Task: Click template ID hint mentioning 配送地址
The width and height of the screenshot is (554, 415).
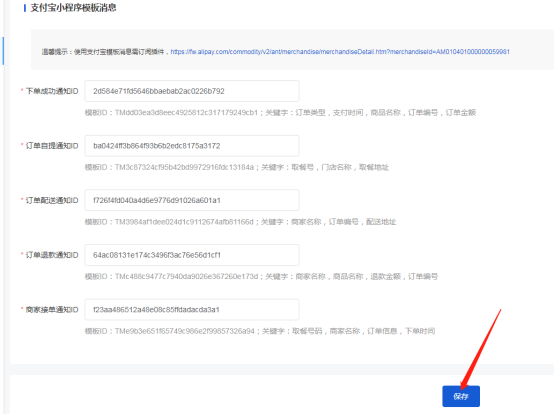Action: click(240, 221)
